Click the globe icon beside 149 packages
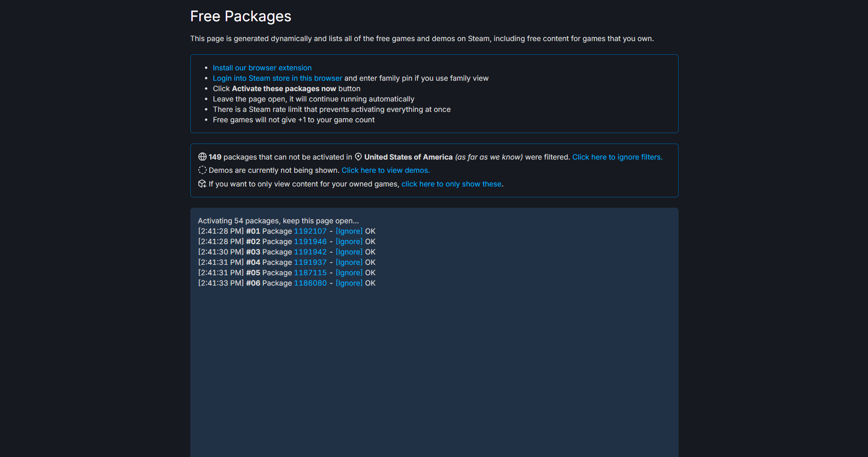 point(202,157)
